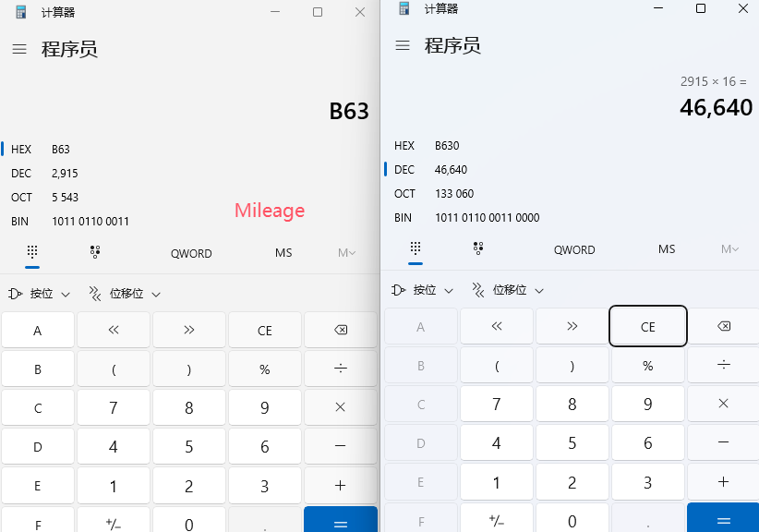Switch the left calculator to OCT base
The image size is (759, 532).
21,197
